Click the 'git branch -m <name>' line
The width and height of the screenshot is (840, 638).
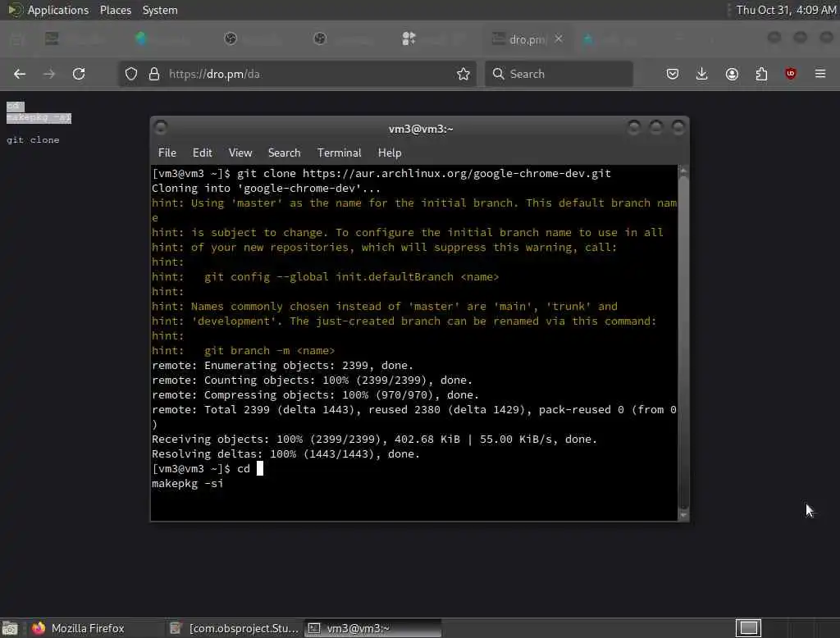click(243, 351)
